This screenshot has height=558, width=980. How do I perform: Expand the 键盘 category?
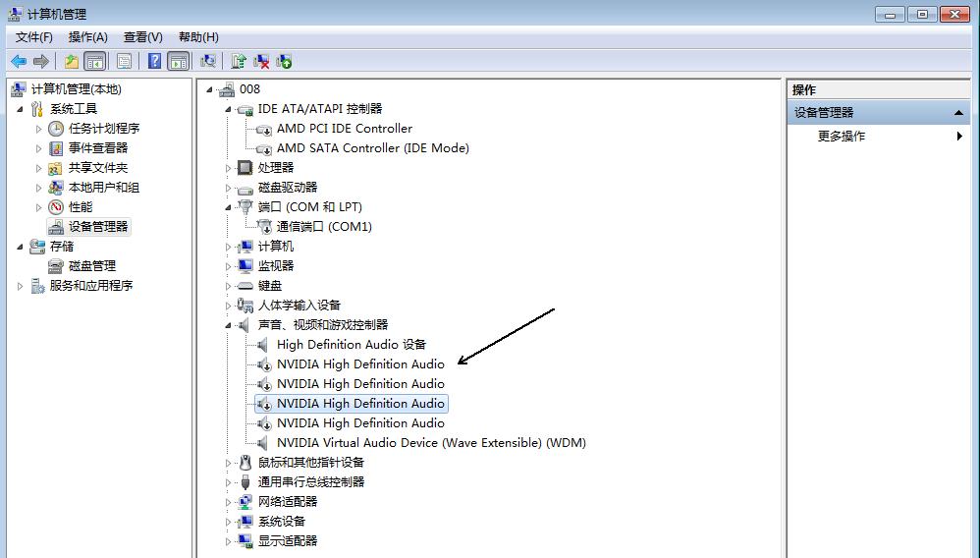pos(228,286)
